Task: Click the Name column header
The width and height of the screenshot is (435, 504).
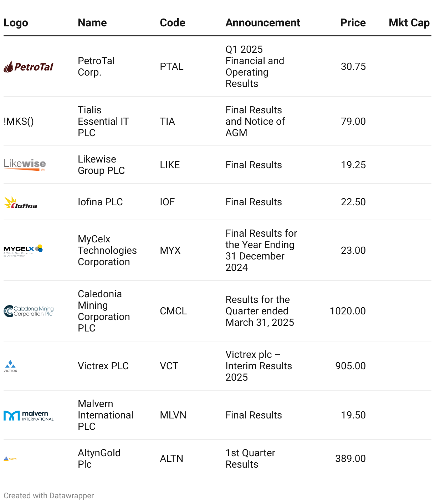Action: point(92,23)
